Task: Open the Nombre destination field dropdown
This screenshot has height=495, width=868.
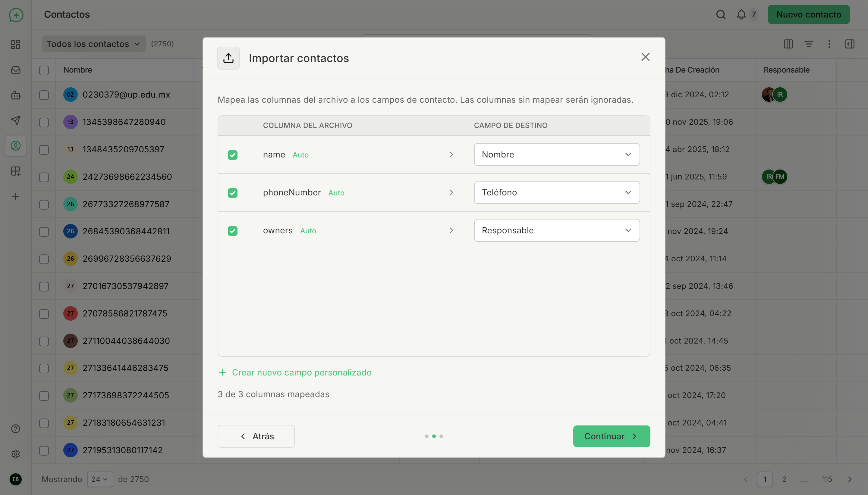Action: 557,155
